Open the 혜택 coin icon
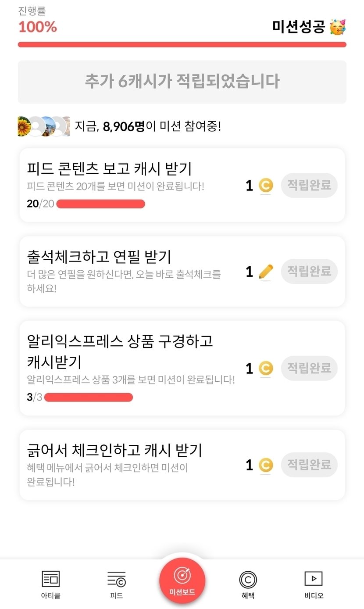Image resolution: width=364 pixels, height=609 pixels. pos(248,580)
